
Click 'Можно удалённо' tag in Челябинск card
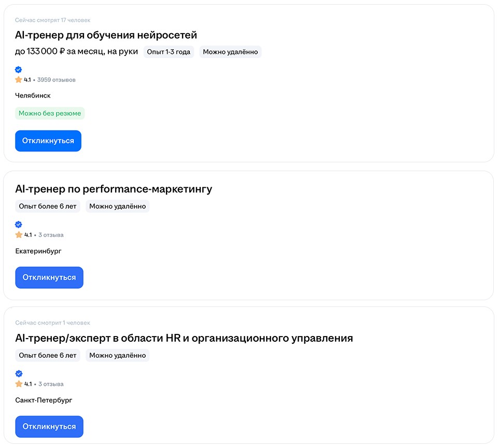(x=230, y=52)
